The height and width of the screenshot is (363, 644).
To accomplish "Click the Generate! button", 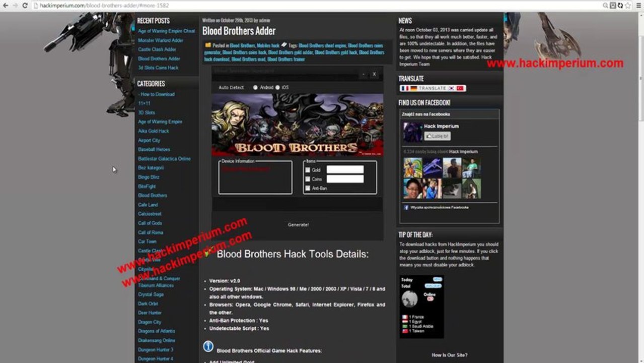I will coord(298,224).
